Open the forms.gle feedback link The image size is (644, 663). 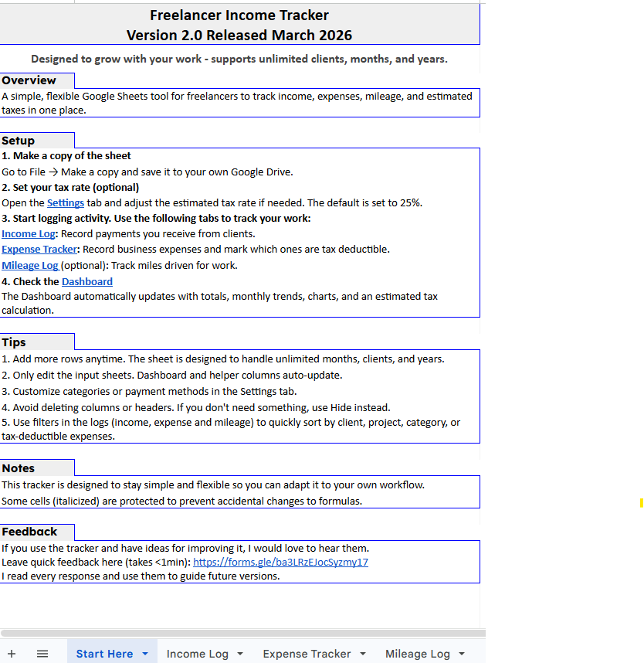(x=280, y=563)
